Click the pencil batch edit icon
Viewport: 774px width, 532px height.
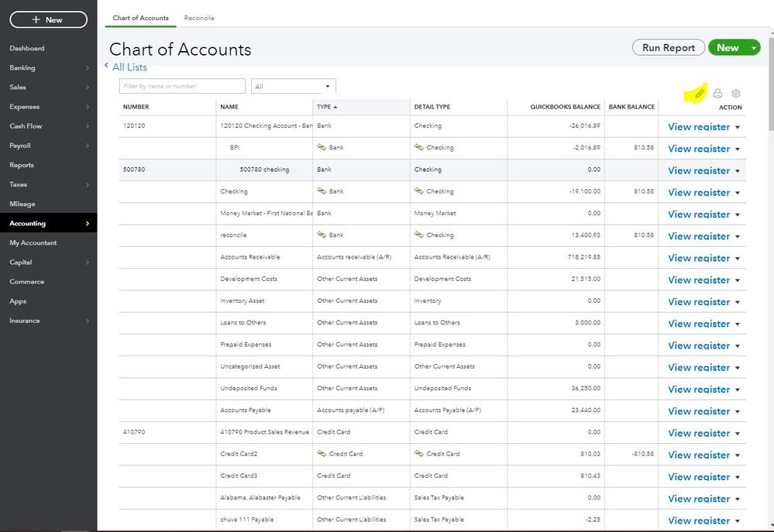point(700,93)
